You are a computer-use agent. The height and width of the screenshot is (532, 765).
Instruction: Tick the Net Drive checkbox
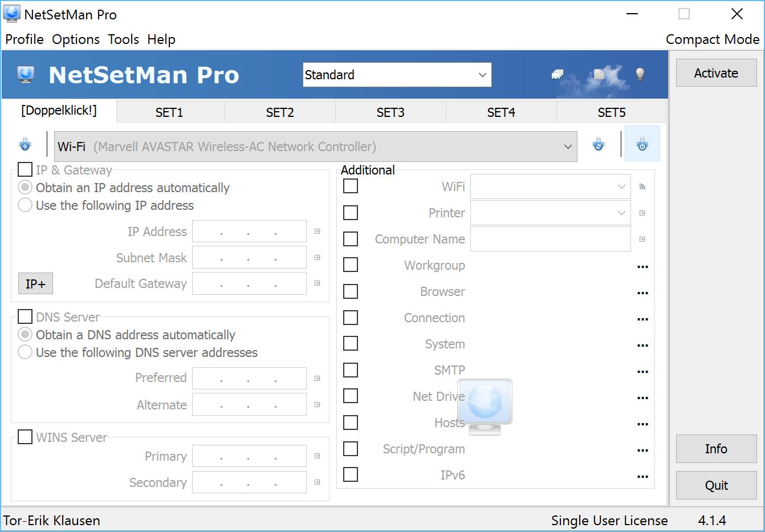point(351,396)
